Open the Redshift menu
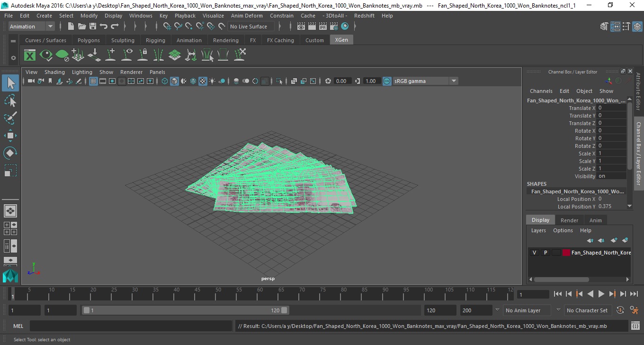This screenshot has height=345, width=644. pyautogui.click(x=364, y=16)
